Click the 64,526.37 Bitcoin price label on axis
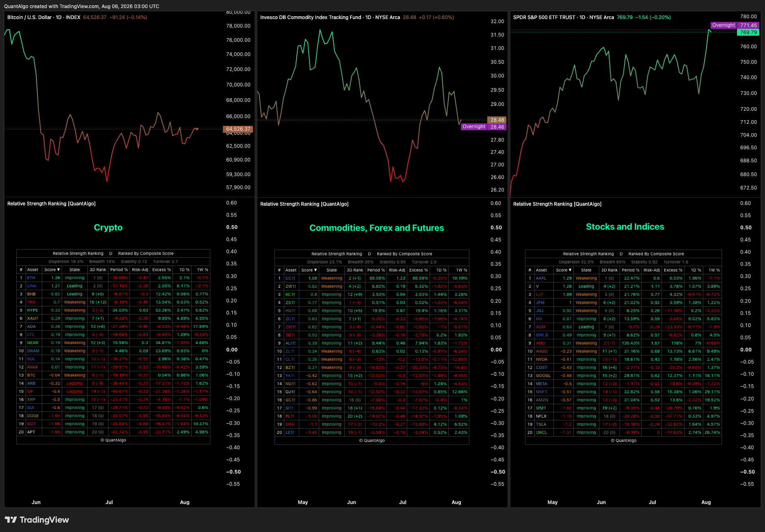765x532 pixels. click(x=238, y=129)
